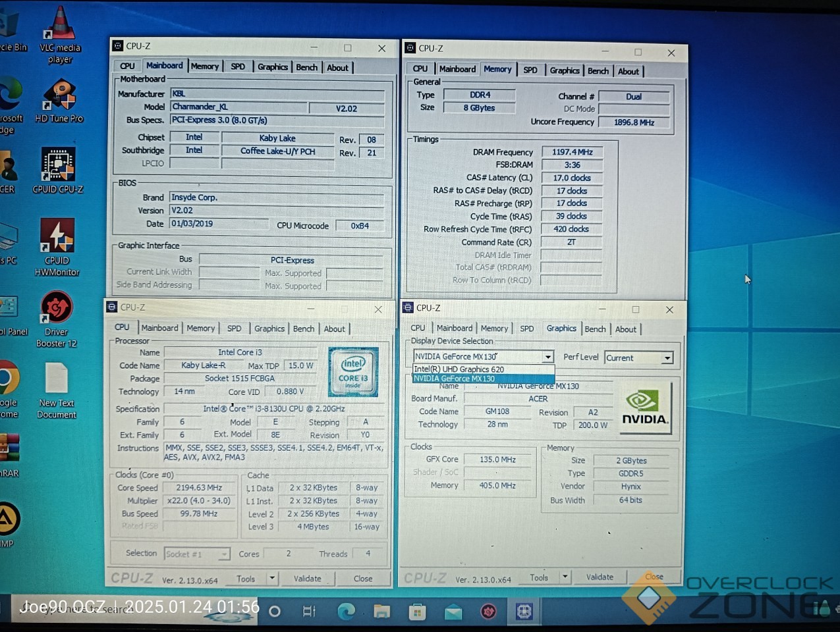Open the Bench tab in the Mainboard window

pos(306,67)
